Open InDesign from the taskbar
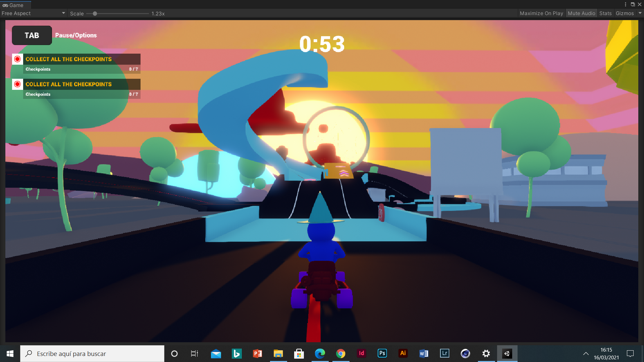This screenshot has width=644, height=362. click(x=361, y=353)
